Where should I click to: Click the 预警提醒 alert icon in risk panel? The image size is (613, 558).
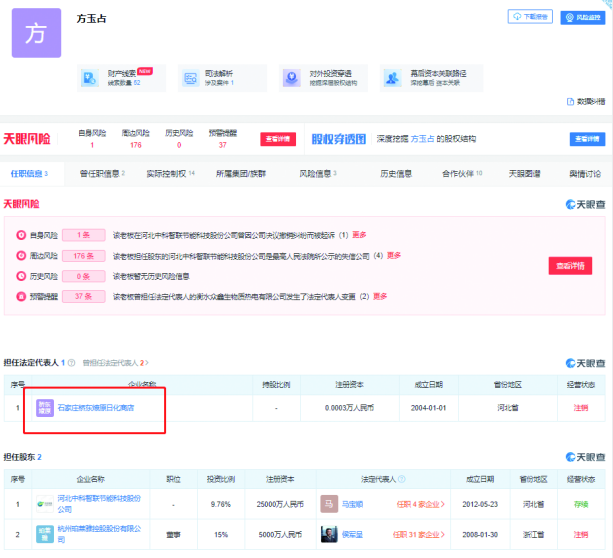point(21,296)
